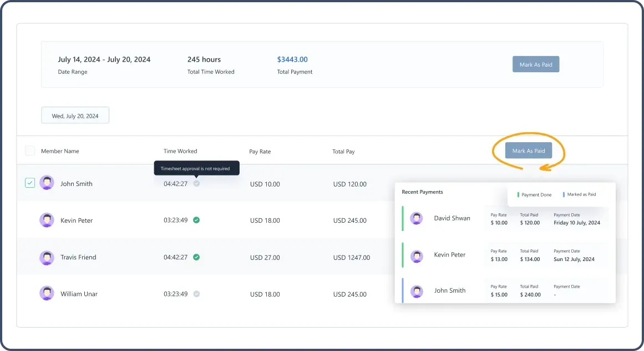Click Travis Friend's approved status checkmark
The image size is (644, 351).
196,257
